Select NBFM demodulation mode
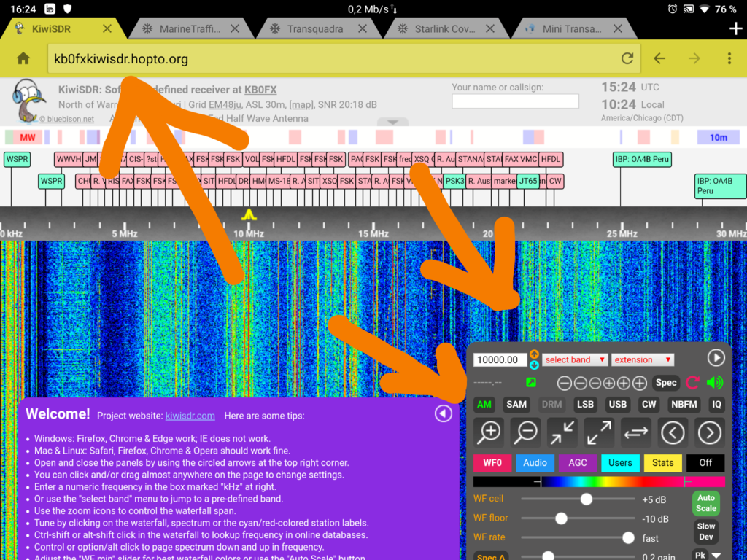The image size is (747, 560). click(x=684, y=404)
